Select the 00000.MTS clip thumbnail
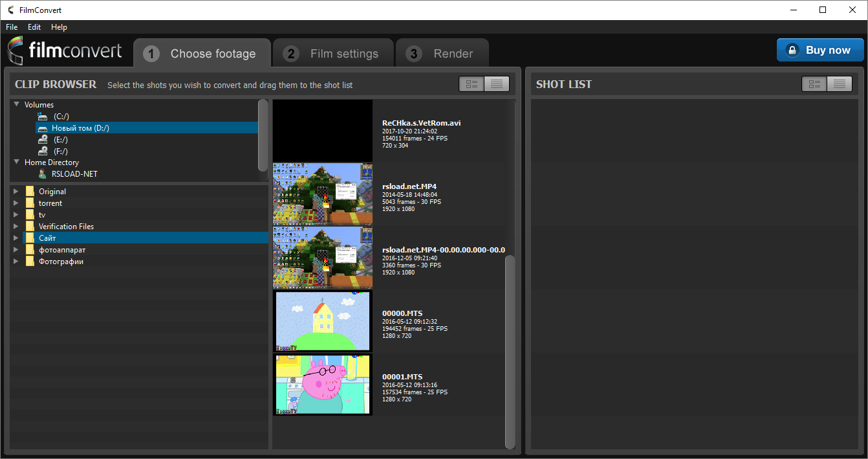This screenshot has height=459, width=868. pos(323,321)
